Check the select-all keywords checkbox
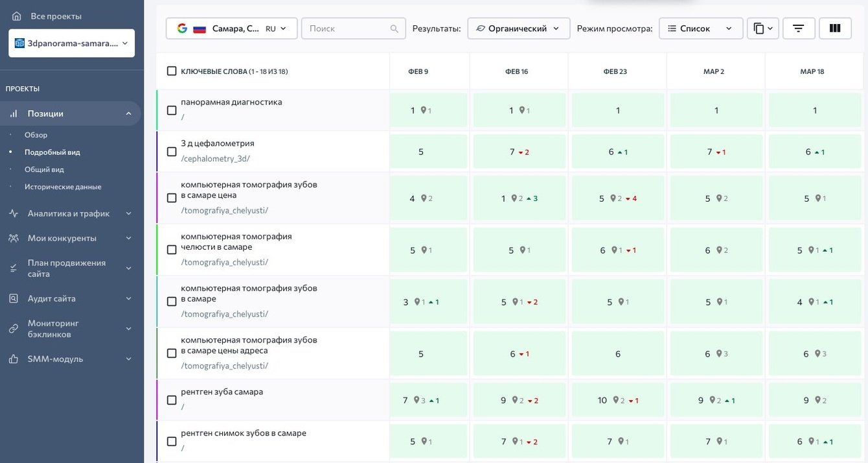 pyautogui.click(x=172, y=71)
